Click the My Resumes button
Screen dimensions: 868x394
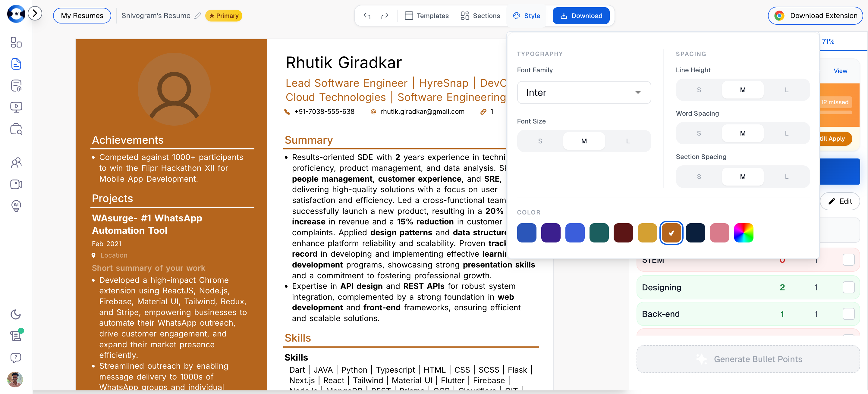82,15
